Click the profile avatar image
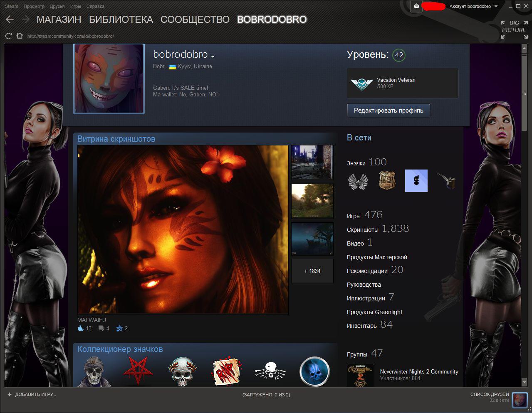The image size is (532, 413). 109,79
